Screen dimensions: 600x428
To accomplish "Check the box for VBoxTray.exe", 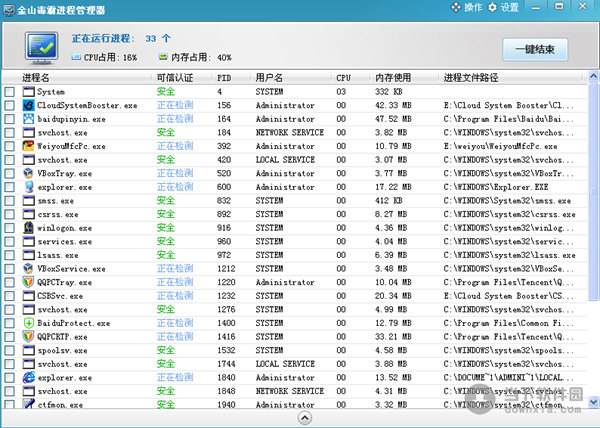I will (10, 173).
